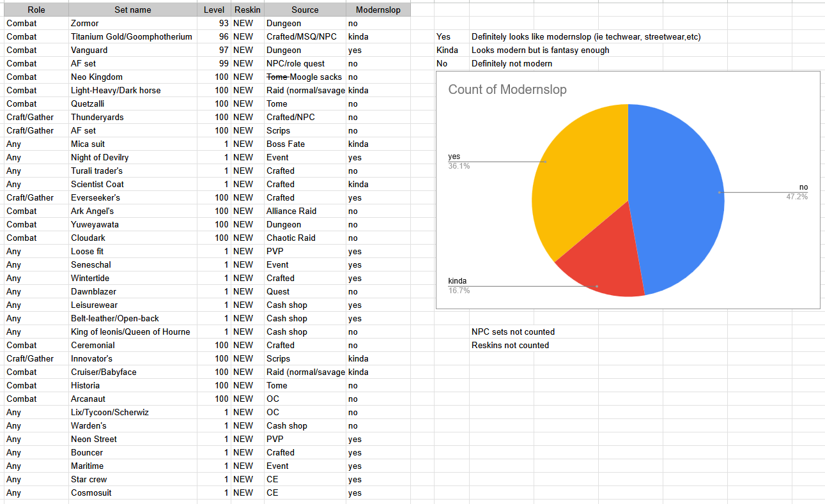Click the Bouncer cell
Screen dimensions: 825x504
coord(133,452)
